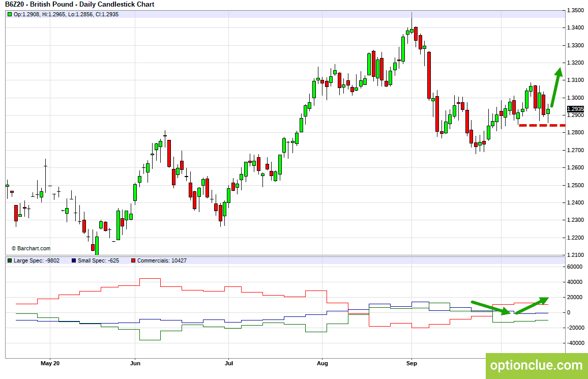Screen dimensions: 588x379
Task: Click the Jul date axis label
Action: [229, 363]
